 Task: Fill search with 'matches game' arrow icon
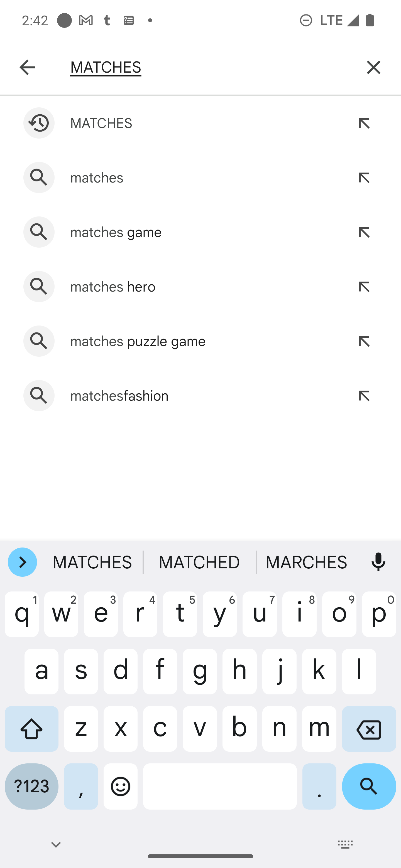[364, 232]
